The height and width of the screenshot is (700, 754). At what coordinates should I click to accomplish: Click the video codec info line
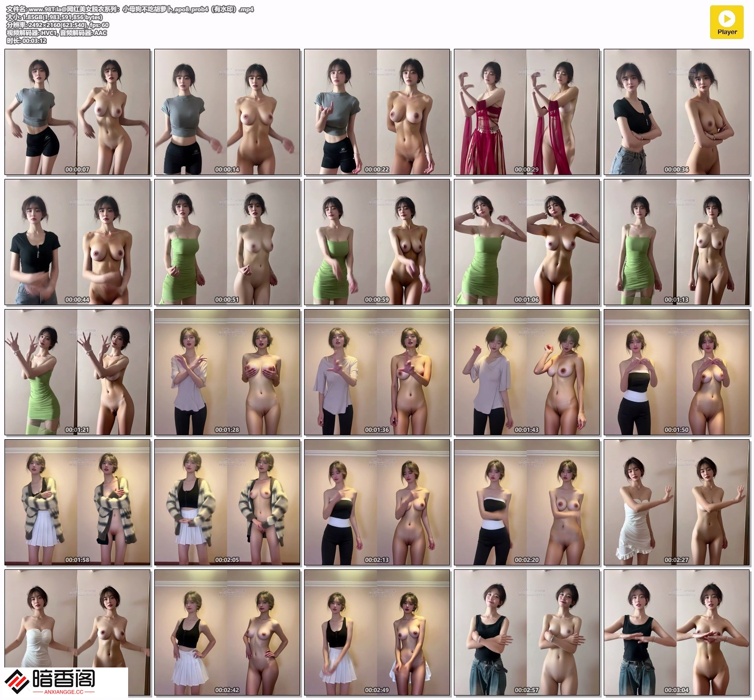click(x=57, y=33)
